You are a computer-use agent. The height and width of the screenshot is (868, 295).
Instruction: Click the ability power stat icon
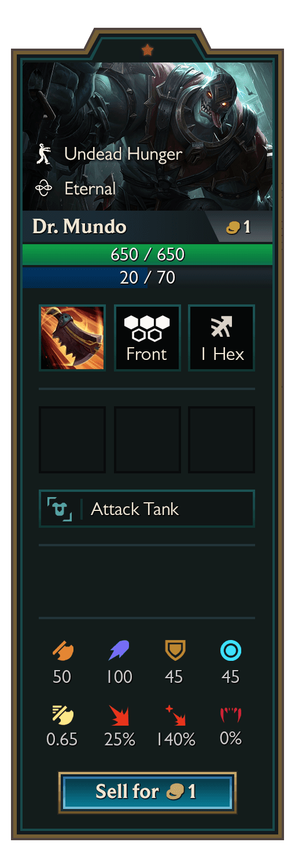pyautogui.click(x=119, y=651)
